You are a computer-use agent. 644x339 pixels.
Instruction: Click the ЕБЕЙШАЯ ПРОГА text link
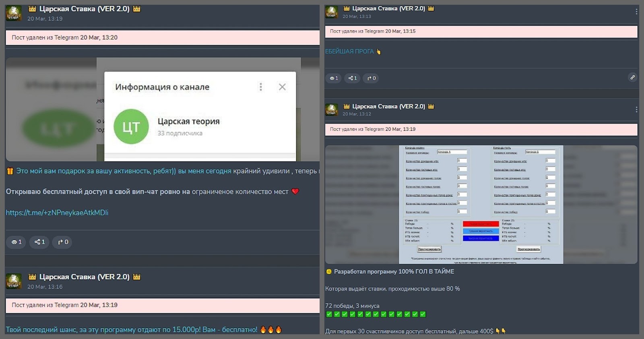click(x=349, y=52)
